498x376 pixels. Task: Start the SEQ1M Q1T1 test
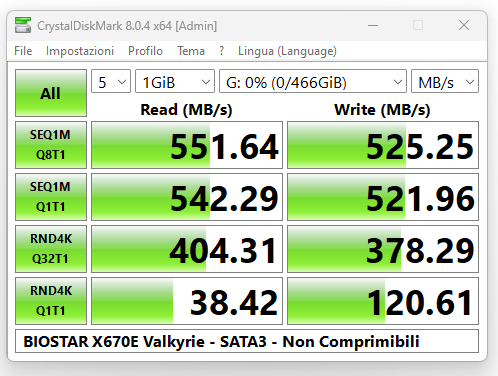tap(51, 197)
